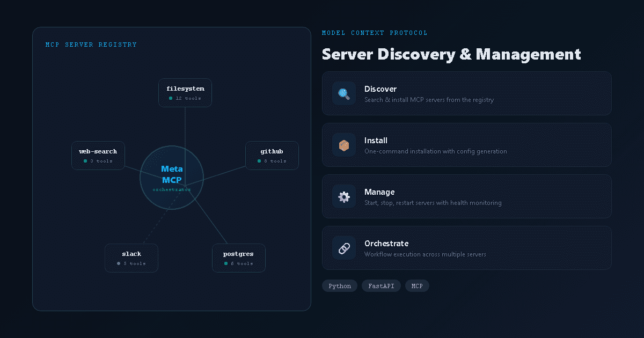Select the MCP tag pill

point(417,285)
